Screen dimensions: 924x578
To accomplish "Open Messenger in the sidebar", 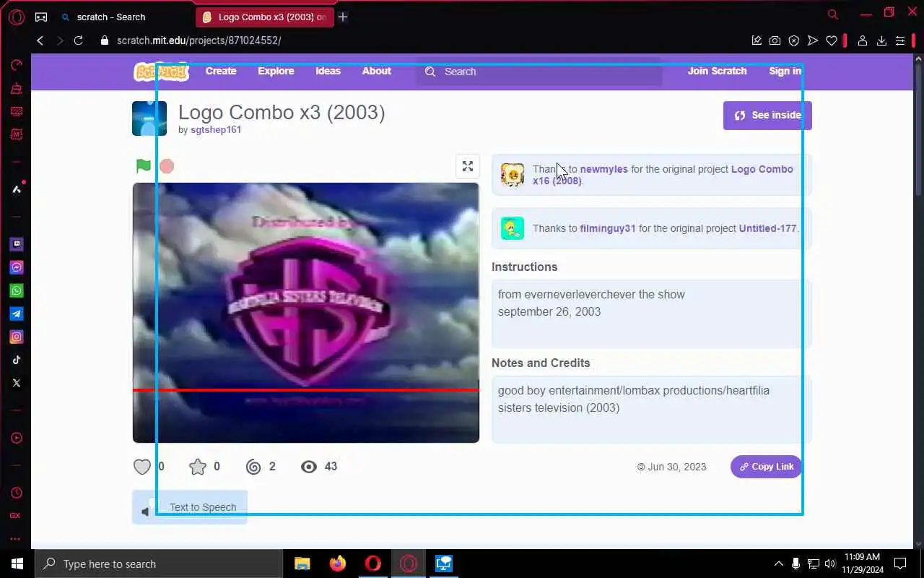I will click(x=16, y=267).
